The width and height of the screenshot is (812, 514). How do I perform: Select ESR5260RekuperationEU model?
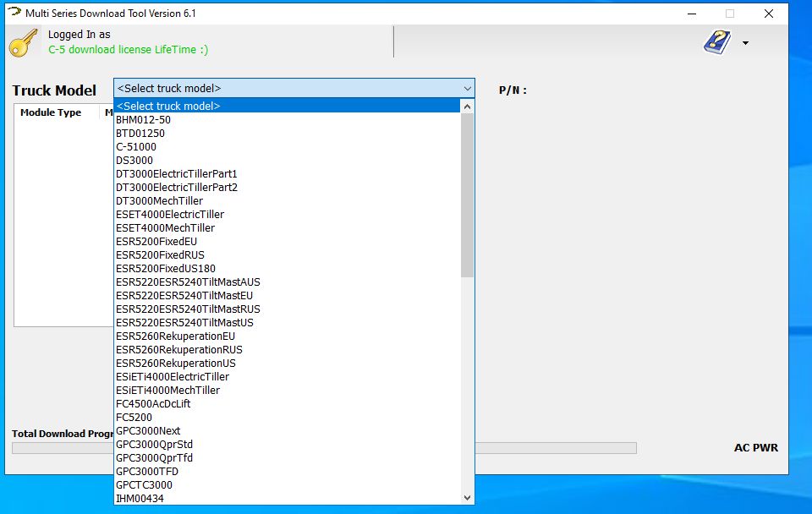(x=287, y=336)
